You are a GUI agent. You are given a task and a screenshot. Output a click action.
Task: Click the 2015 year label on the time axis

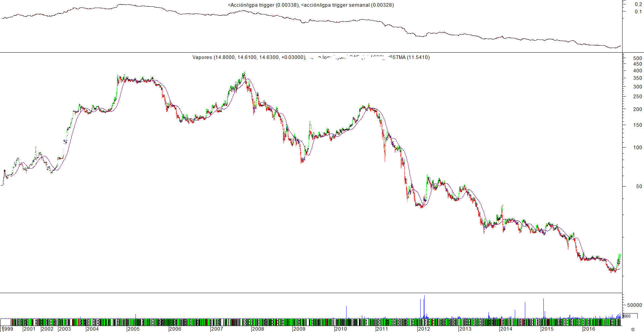click(x=547, y=329)
